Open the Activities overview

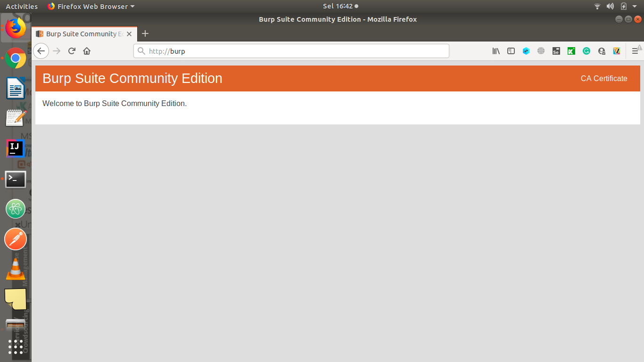pos(22,6)
